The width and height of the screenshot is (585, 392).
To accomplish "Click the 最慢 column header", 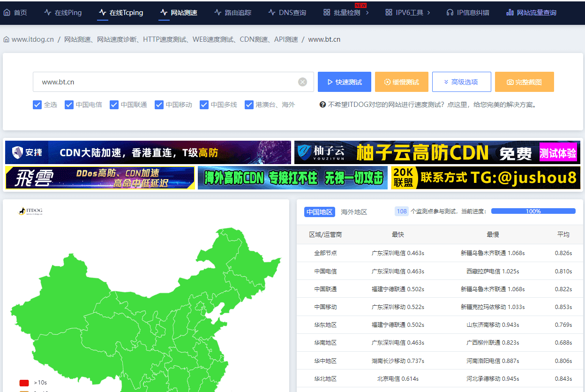I will click(x=493, y=234).
